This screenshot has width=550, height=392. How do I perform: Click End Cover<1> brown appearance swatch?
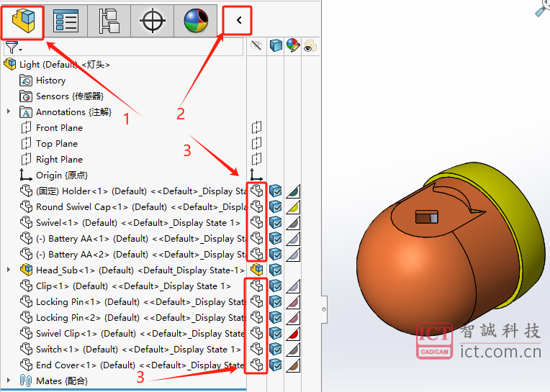pyautogui.click(x=293, y=365)
